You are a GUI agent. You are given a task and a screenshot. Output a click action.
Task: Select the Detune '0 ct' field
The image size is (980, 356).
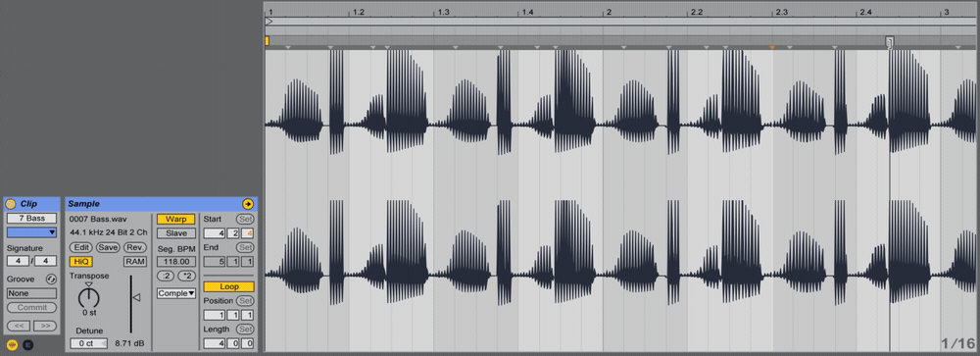(88, 343)
